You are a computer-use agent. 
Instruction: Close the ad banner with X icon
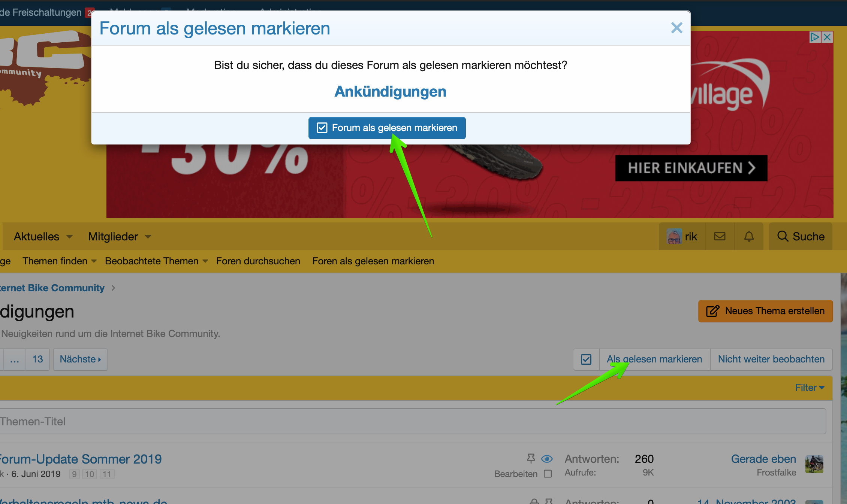828,37
